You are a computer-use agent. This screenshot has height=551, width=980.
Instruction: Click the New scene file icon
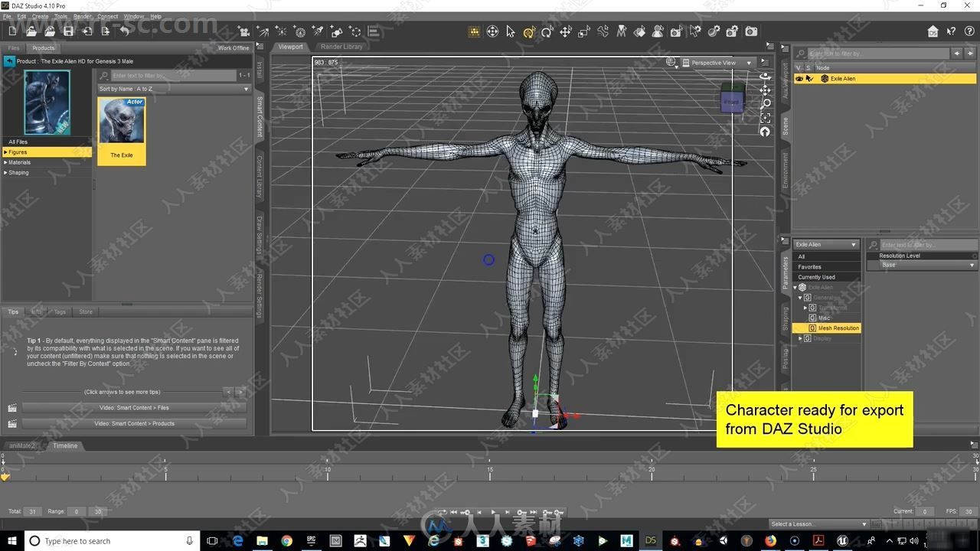[12, 31]
